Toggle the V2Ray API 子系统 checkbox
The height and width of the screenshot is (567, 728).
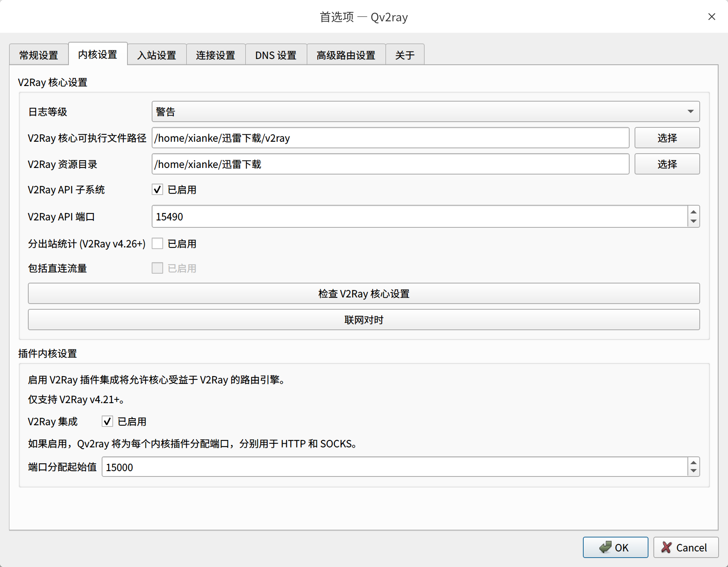(157, 190)
